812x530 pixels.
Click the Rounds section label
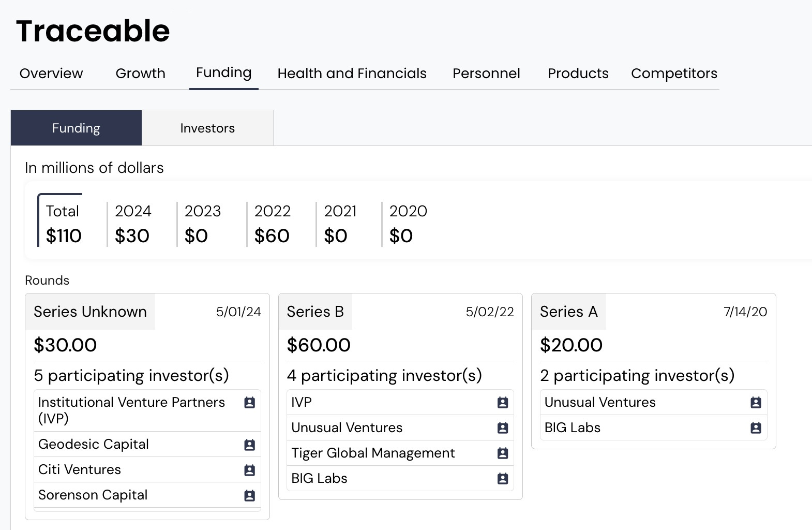coord(47,281)
